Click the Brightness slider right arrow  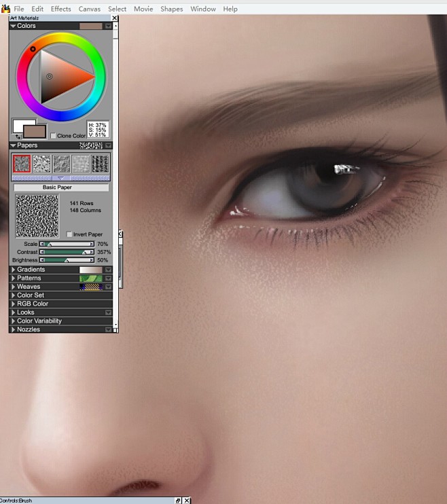(x=92, y=260)
